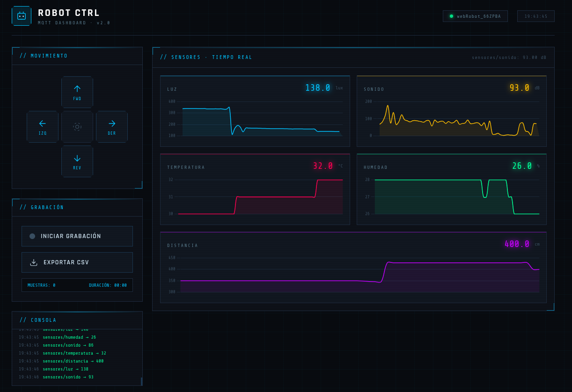Click '// SENSORES · TIEMPO REAL' header
572x392 pixels.
click(206, 57)
